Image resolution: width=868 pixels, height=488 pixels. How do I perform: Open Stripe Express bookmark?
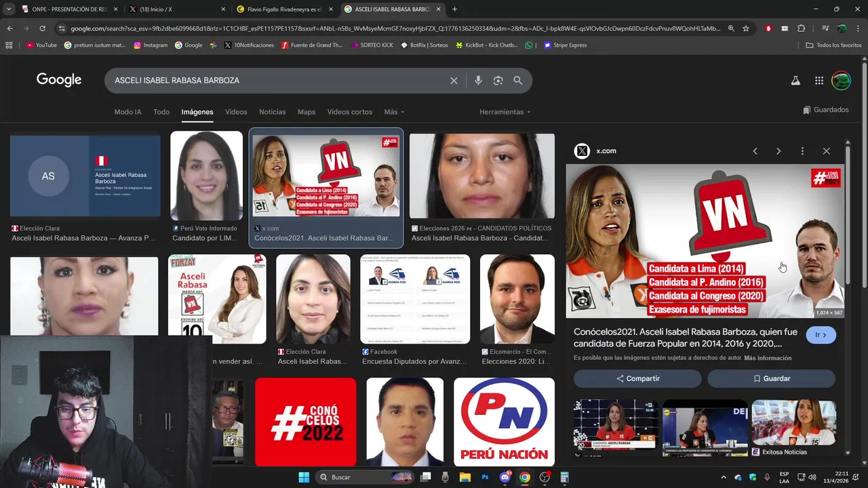pos(564,45)
